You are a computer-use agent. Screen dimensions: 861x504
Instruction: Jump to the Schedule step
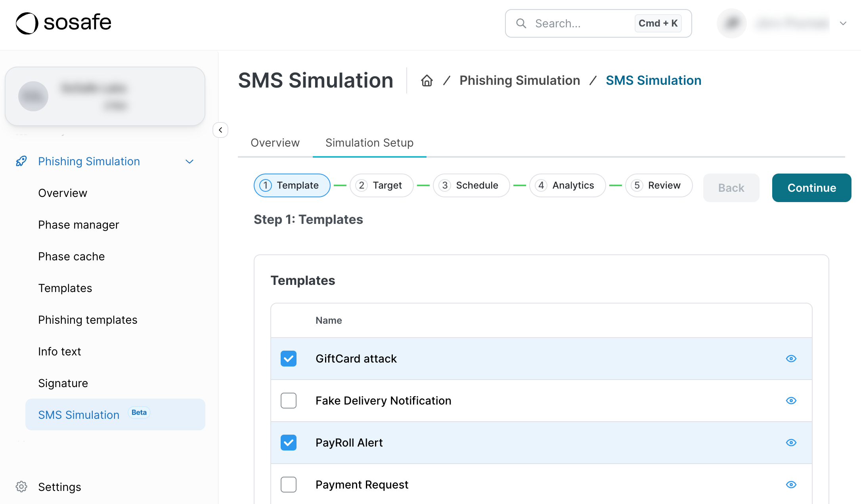coord(471,185)
